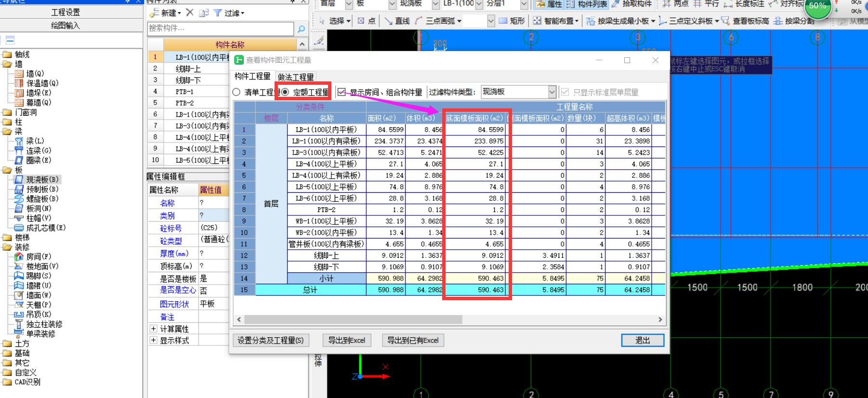Expand the 计算属性 property group

click(154, 329)
